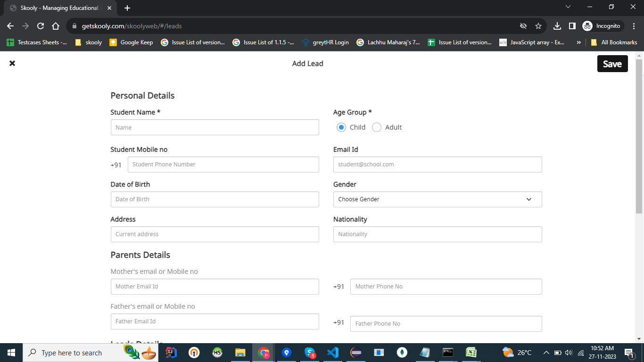Open File Explorer from taskbar
This screenshot has height=362, width=644.
pos(240,353)
